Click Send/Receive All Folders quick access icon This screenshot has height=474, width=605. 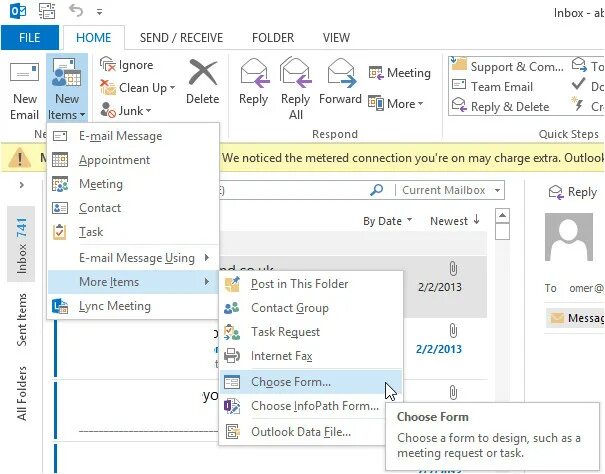[47, 11]
